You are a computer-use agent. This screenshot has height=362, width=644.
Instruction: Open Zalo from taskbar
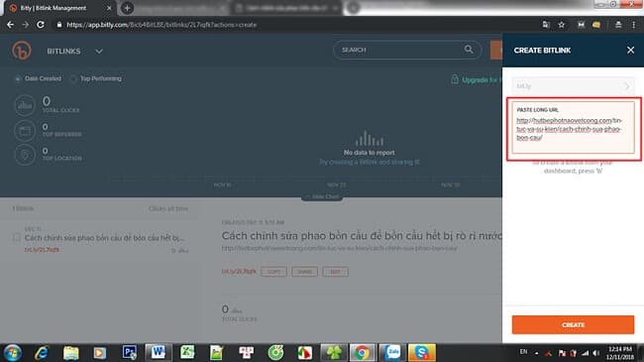[392, 352]
